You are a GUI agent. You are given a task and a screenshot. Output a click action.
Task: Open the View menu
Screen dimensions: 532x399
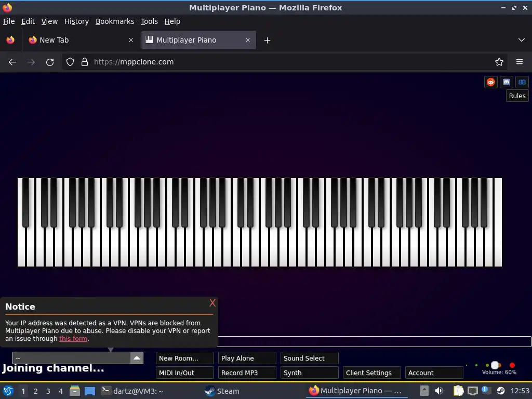pyautogui.click(x=49, y=21)
